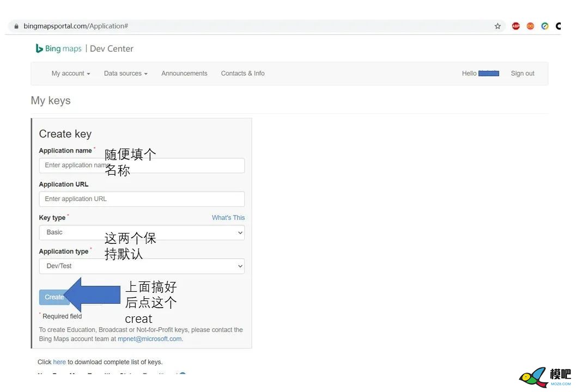Click into Application URL field
Viewport: 576px width, 392px height.
click(142, 199)
